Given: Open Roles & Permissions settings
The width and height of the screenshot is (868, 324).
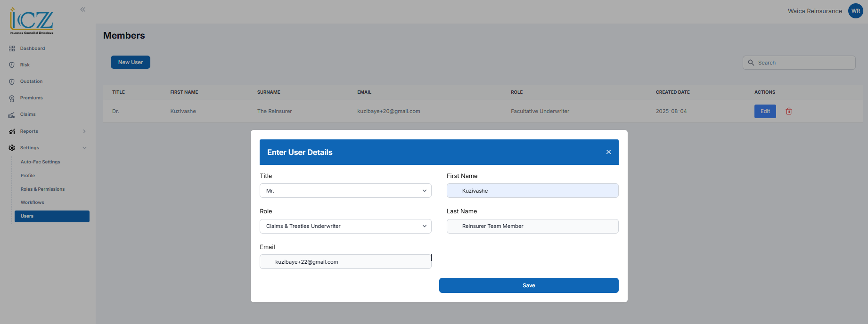Looking at the screenshot, I should (x=43, y=189).
